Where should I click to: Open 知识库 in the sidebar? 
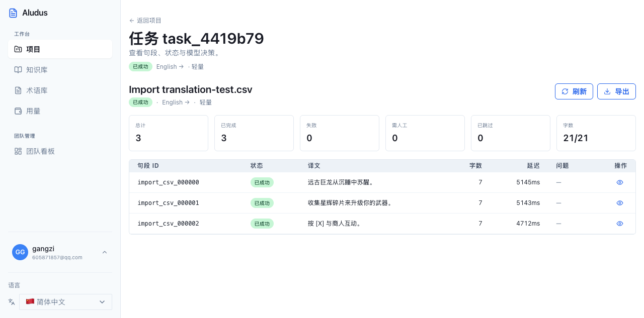click(60, 70)
